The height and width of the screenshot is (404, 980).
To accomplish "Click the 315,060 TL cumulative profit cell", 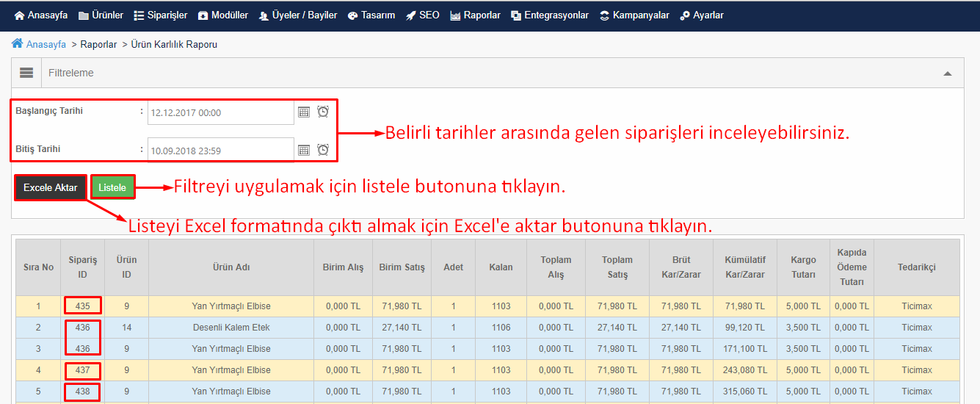I will [x=745, y=392].
